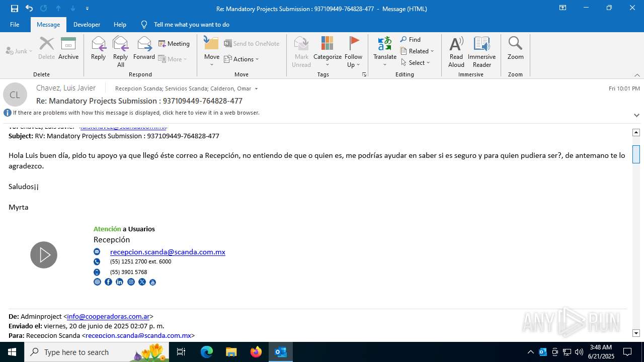Set a Follow Up flag
Viewport: 644px width, 362px height.
(354, 52)
